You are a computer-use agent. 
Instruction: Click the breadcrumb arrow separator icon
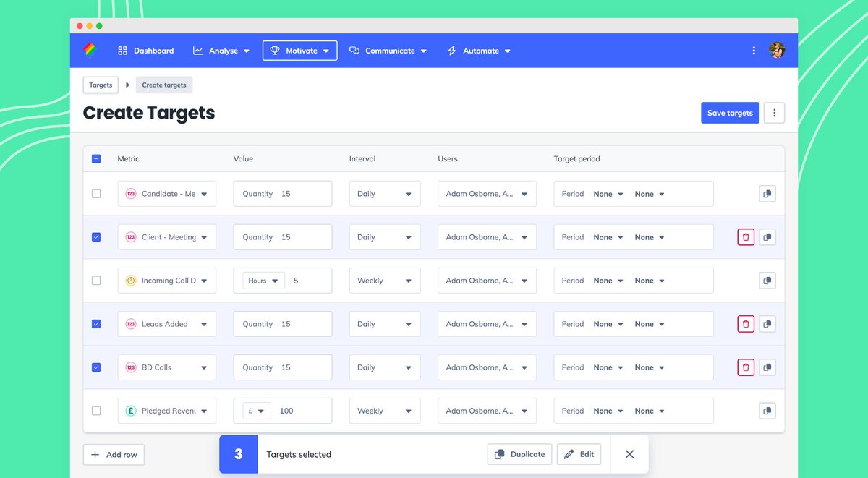click(127, 85)
